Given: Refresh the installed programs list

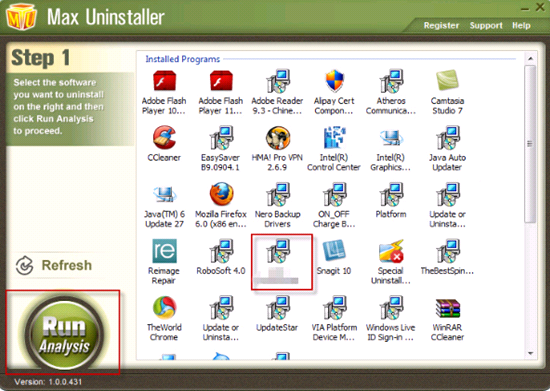Looking at the screenshot, I should (x=54, y=265).
